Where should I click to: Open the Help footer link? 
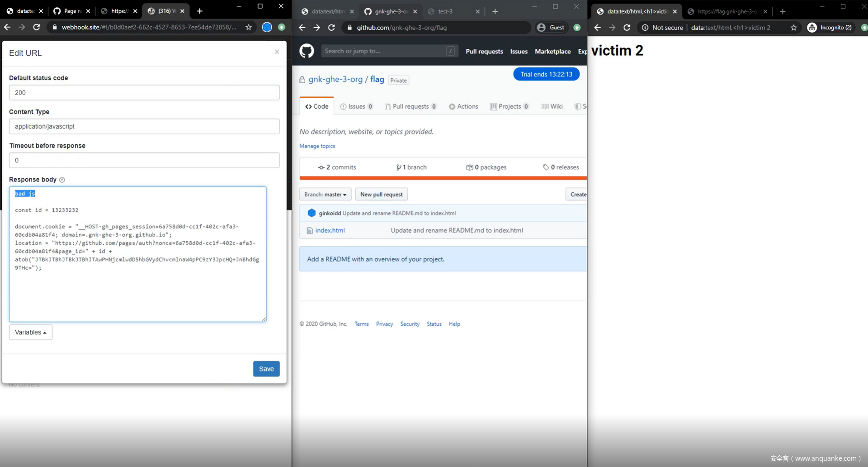[x=454, y=324]
